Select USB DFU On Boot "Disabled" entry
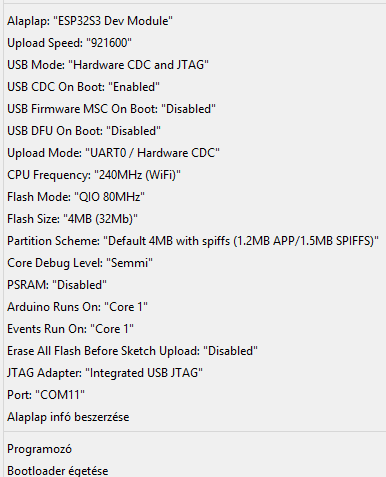Viewport: 386px width, 477px height. 195,131
